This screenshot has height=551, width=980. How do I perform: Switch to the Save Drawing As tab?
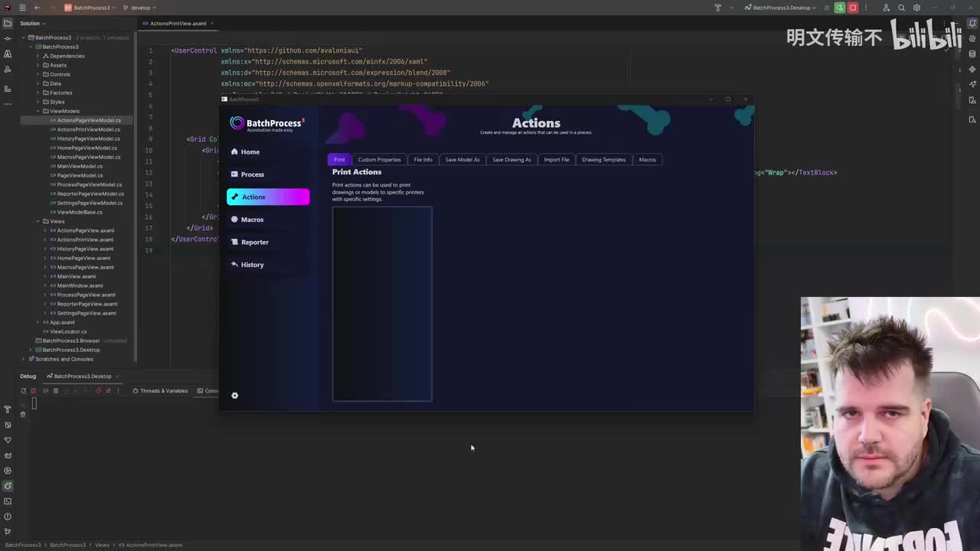(511, 160)
